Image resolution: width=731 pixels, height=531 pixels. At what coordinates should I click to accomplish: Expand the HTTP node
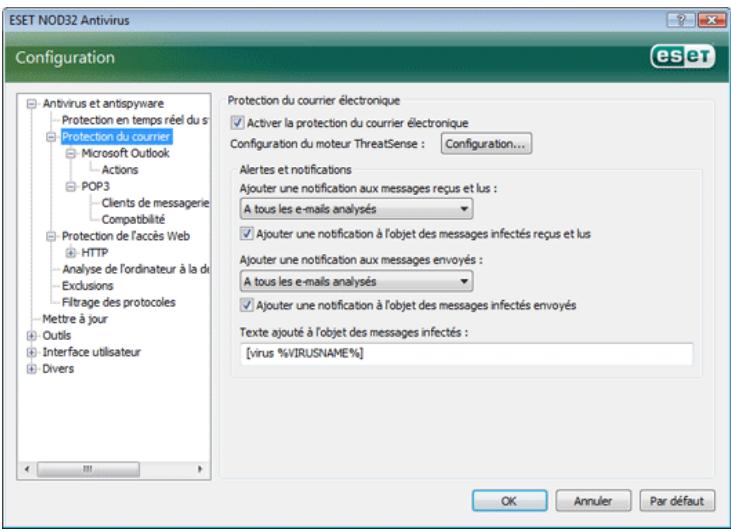point(70,253)
